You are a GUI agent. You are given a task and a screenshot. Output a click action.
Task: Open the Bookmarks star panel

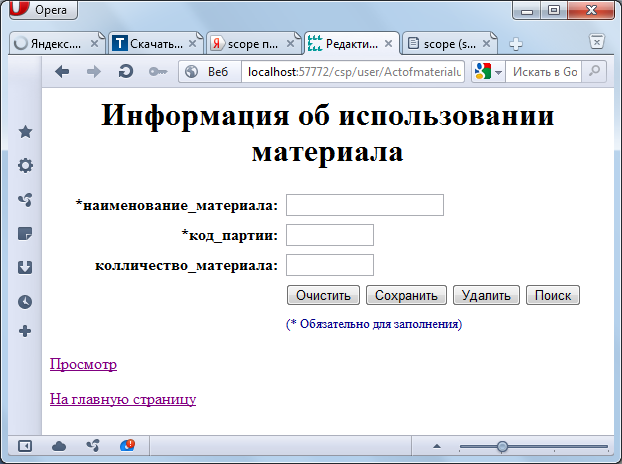25,132
